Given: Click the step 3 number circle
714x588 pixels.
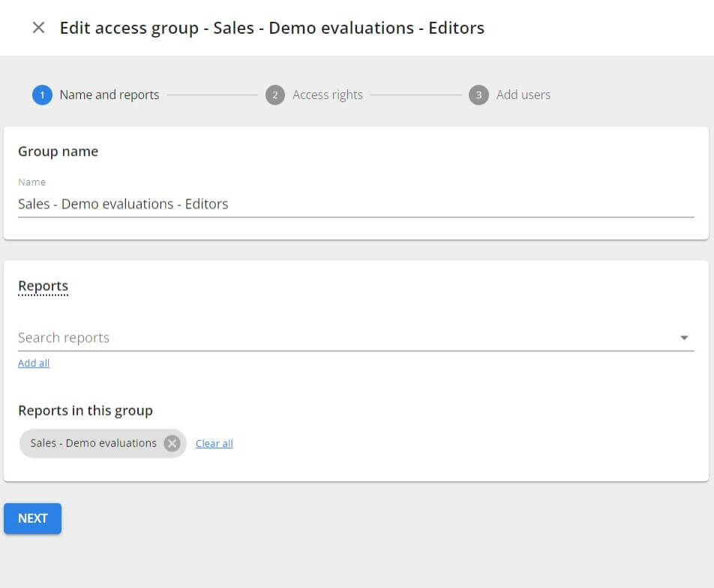Looking at the screenshot, I should click(478, 95).
